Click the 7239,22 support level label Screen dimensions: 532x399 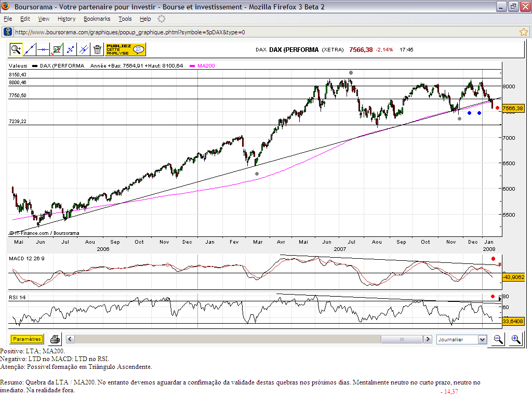tap(18, 122)
